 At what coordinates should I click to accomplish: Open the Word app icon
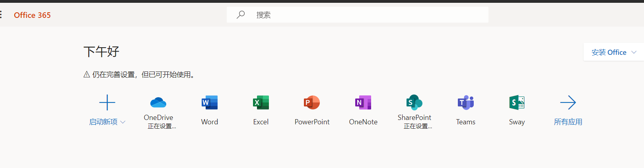tap(210, 102)
